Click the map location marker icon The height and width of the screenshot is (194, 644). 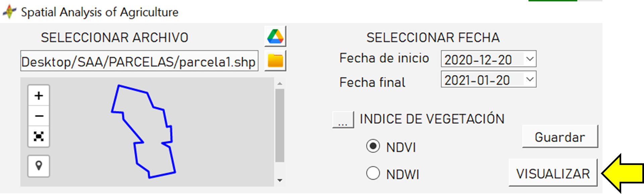click(x=39, y=166)
